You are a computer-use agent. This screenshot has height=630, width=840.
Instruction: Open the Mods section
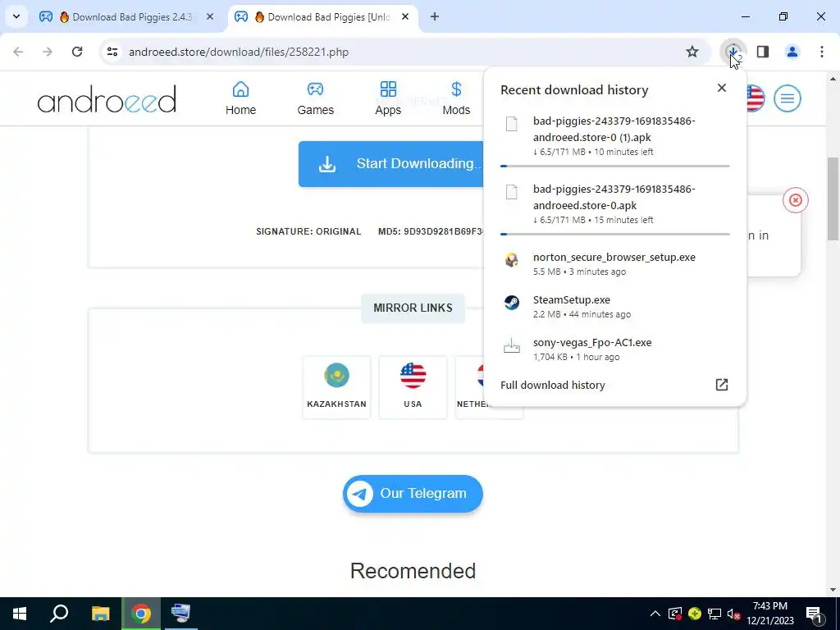click(x=456, y=98)
